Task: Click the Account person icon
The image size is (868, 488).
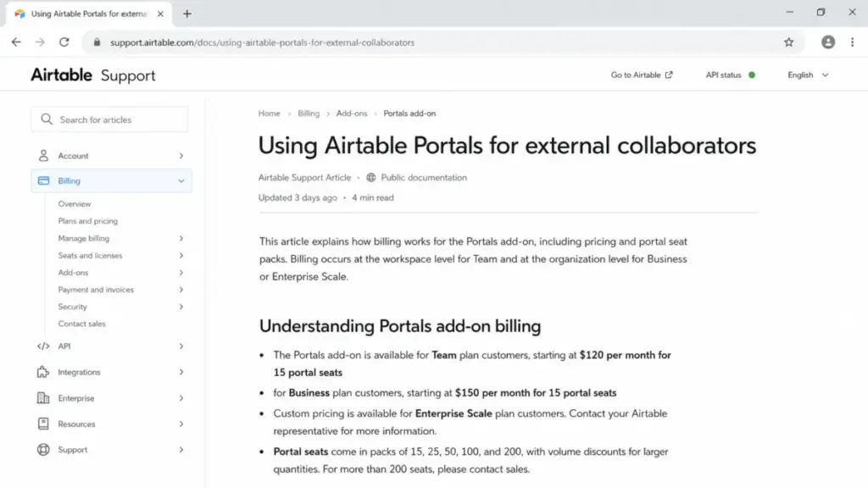Action: [43, 156]
